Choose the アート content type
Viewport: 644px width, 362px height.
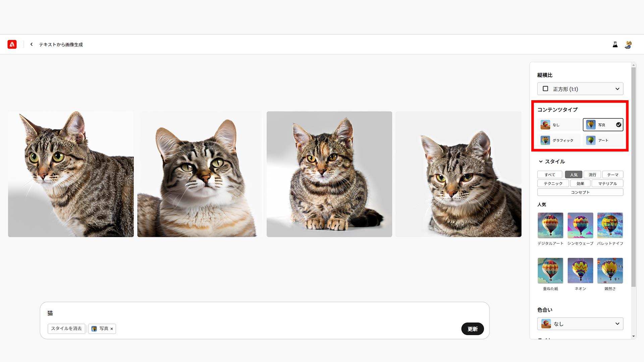click(x=603, y=140)
